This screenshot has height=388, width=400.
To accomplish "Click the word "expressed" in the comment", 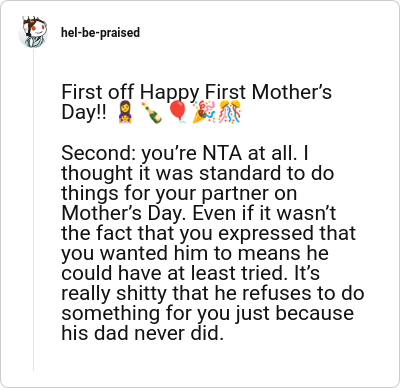I will click(x=266, y=233).
